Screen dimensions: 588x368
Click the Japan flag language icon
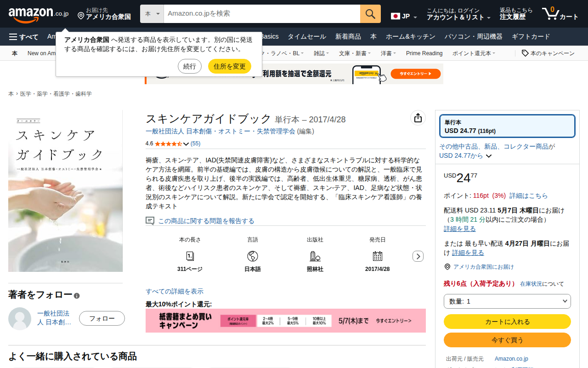click(396, 16)
